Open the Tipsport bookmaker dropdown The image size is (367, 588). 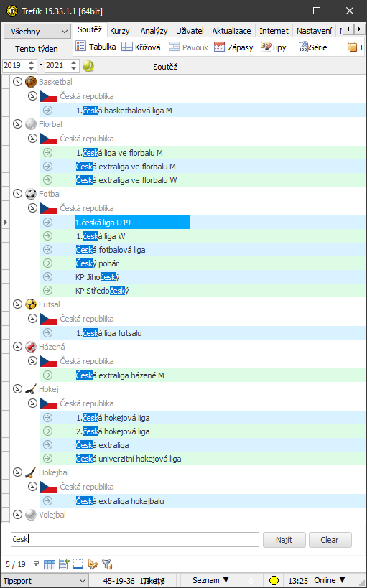45,581
